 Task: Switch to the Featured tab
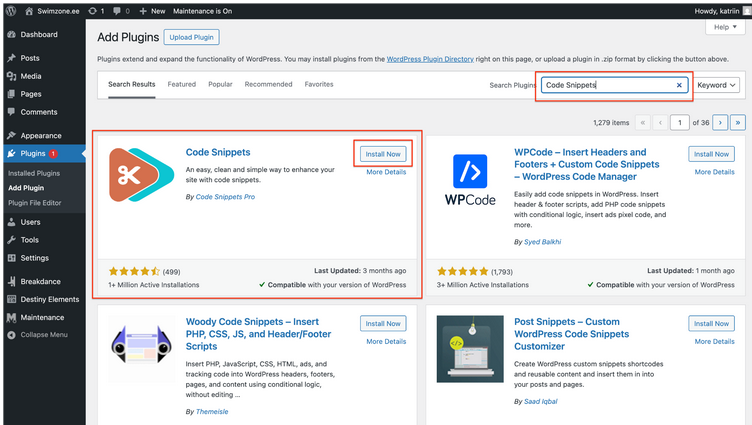(x=181, y=84)
